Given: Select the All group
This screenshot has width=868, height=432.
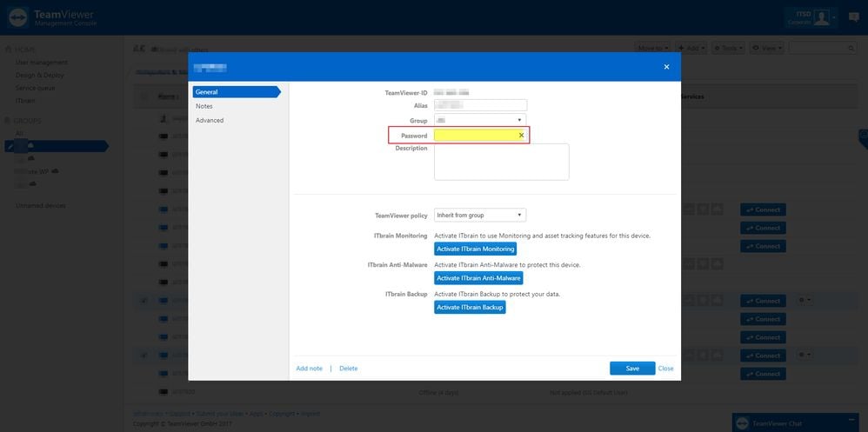Looking at the screenshot, I should pos(19,133).
